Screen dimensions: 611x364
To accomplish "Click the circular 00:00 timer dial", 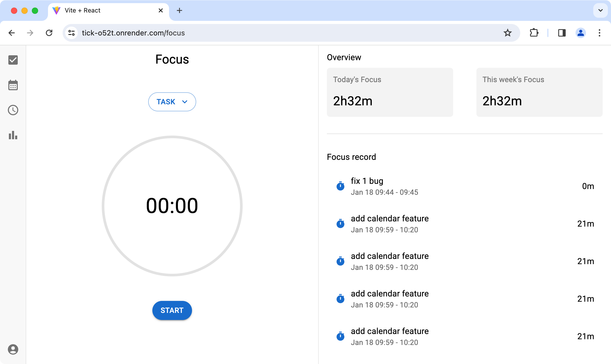I will 172,206.
